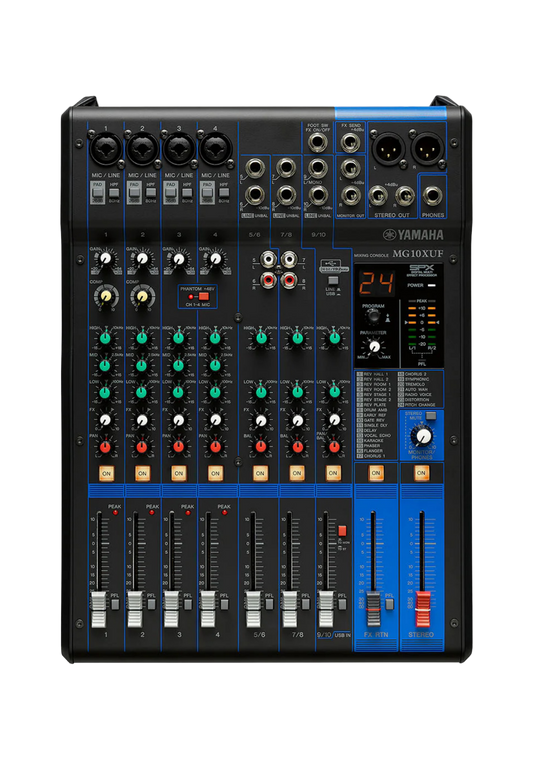The image size is (533, 759).
Task: Toggle the PFL button on channel 1
Action: [x=115, y=604]
